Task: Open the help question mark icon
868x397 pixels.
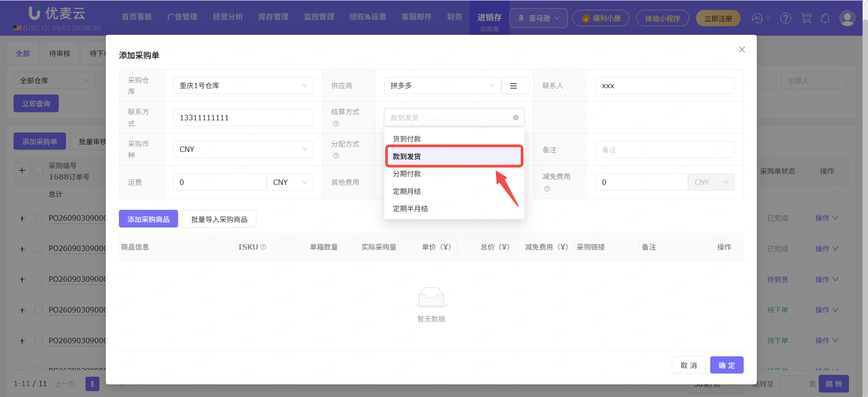Action: 786,18
